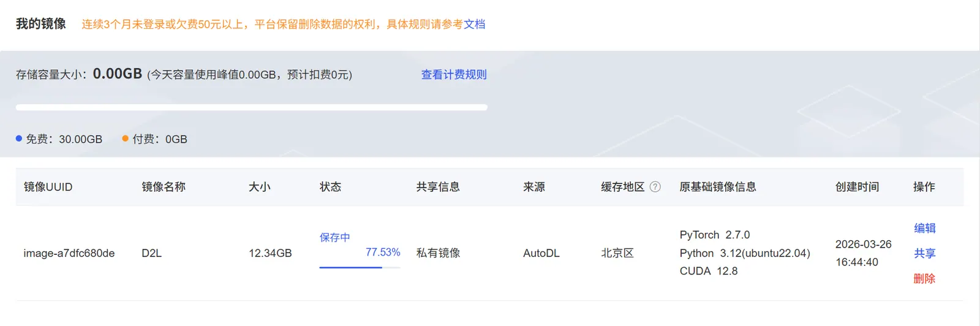Click the orange 付费 legend dot
The width and height of the screenshot is (980, 326).
coord(126,138)
